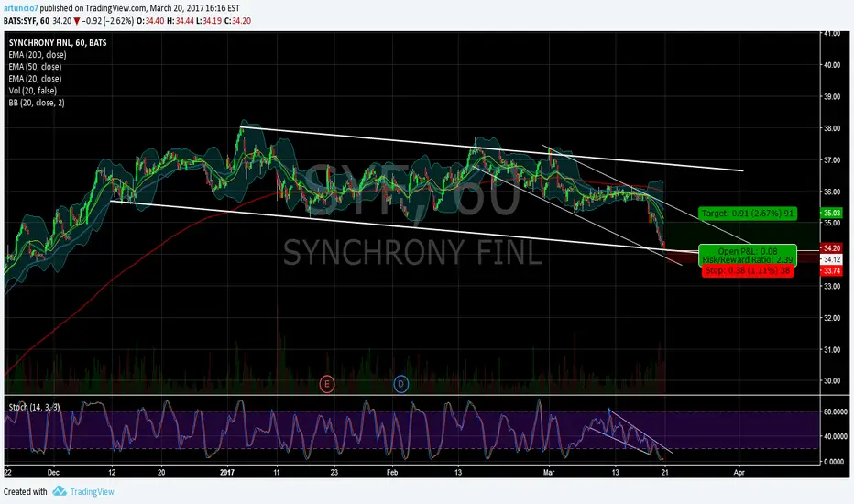Viewport: 854px width, 504px height.
Task: Click the Open P&L 0.08 position label
Action: coord(748,251)
